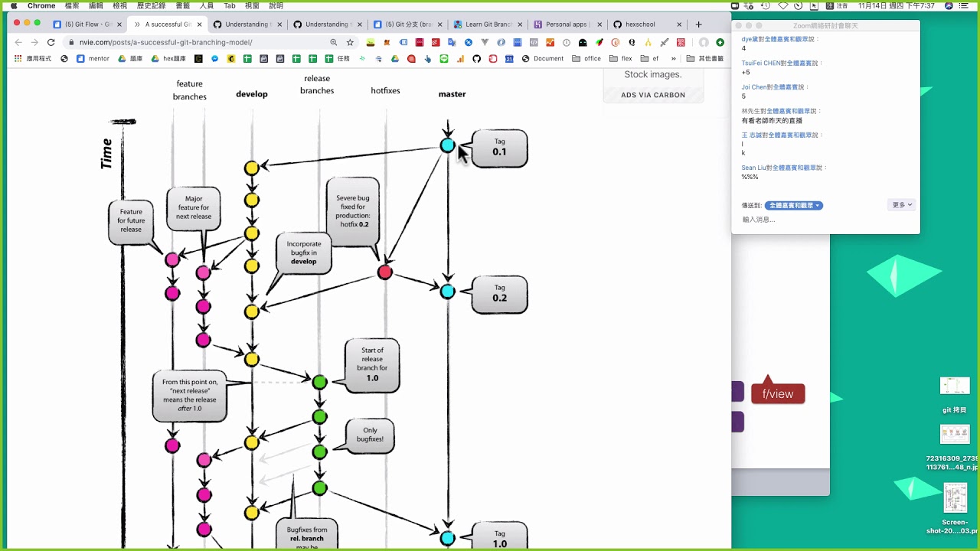Open the git 拷貝 desktop file
This screenshot has width=980, height=551.
point(955,395)
